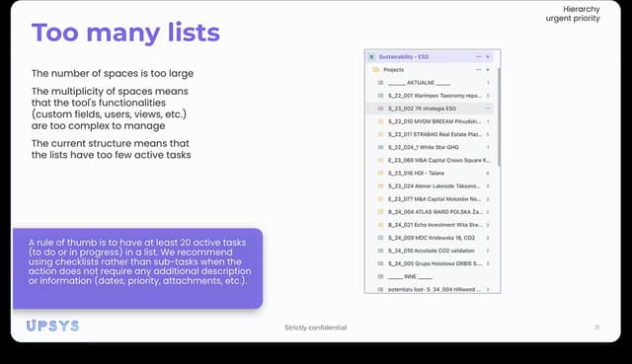Click list icon of S_23_016 HDI - Talans
632x364 pixels.
[380, 173]
